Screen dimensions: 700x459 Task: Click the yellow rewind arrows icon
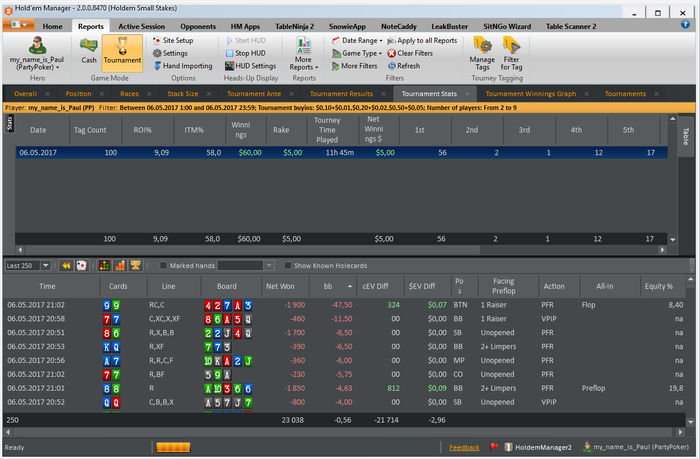click(66, 266)
